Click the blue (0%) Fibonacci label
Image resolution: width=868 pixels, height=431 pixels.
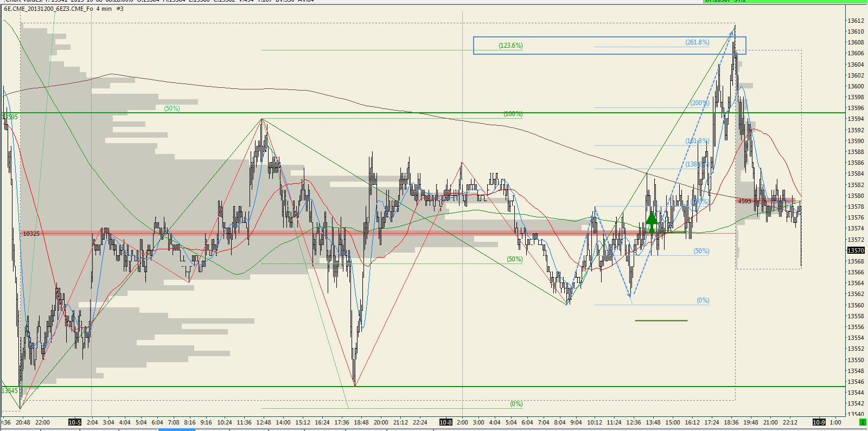pos(703,300)
